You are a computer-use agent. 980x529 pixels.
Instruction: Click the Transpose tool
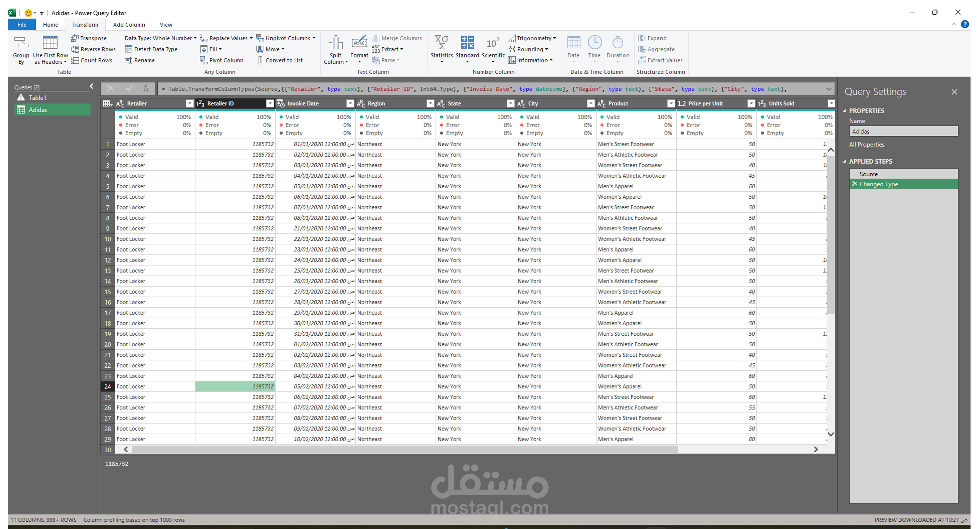(x=89, y=38)
